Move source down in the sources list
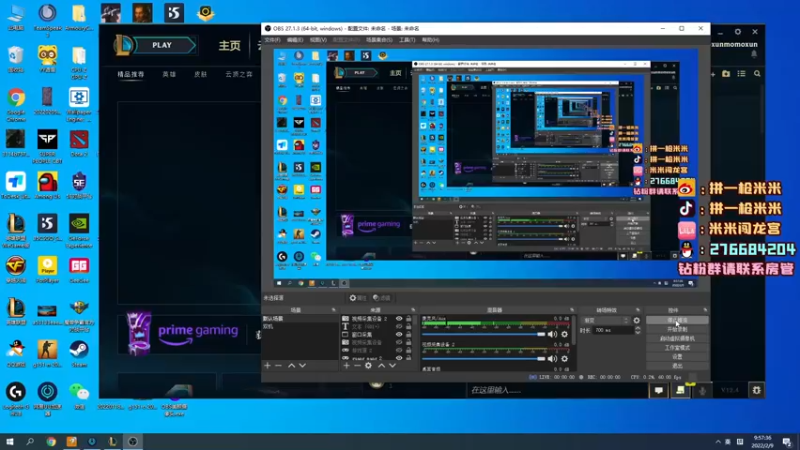The image size is (800, 450). [x=392, y=365]
